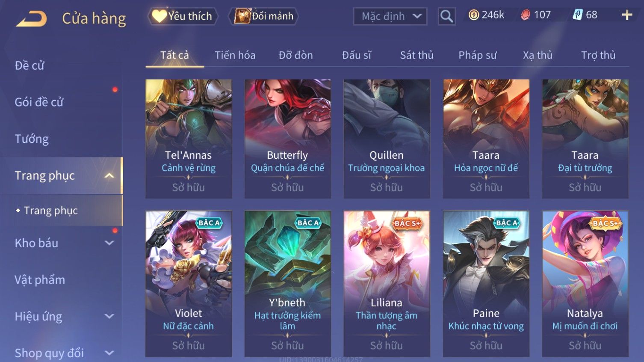This screenshot has width=644, height=362.
Task: Switch to the Sát thủ tab
Action: point(417,55)
